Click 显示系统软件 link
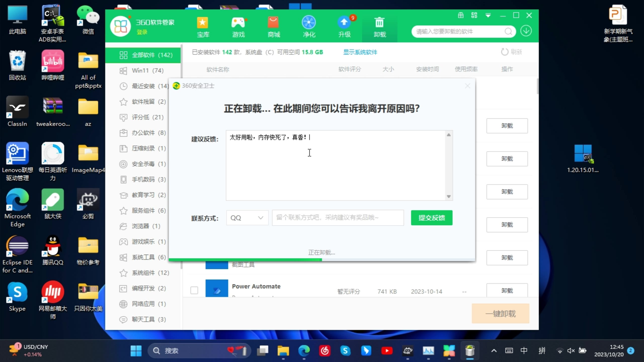 [x=360, y=52]
